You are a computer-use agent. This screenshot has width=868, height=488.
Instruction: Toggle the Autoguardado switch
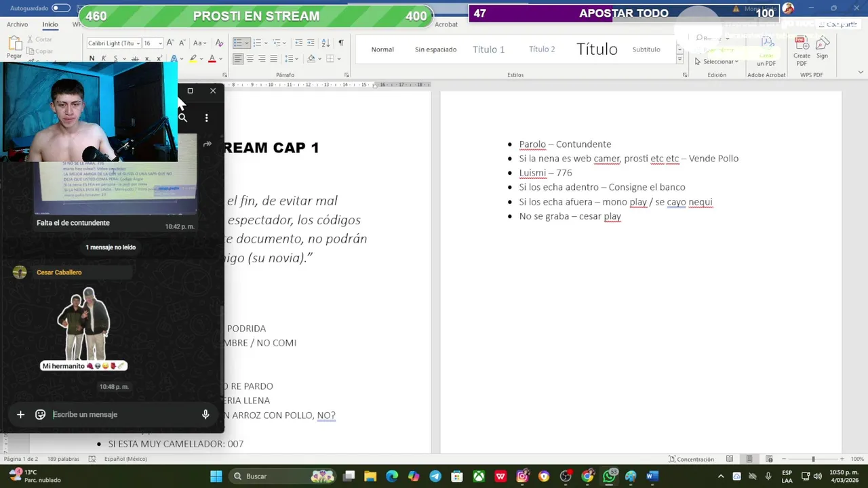[61, 8]
